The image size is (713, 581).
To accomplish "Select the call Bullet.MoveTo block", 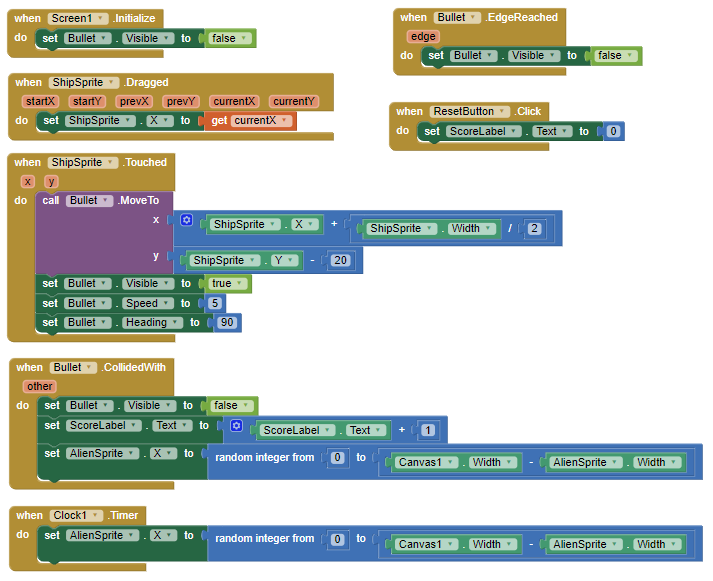I will (x=50, y=200).
